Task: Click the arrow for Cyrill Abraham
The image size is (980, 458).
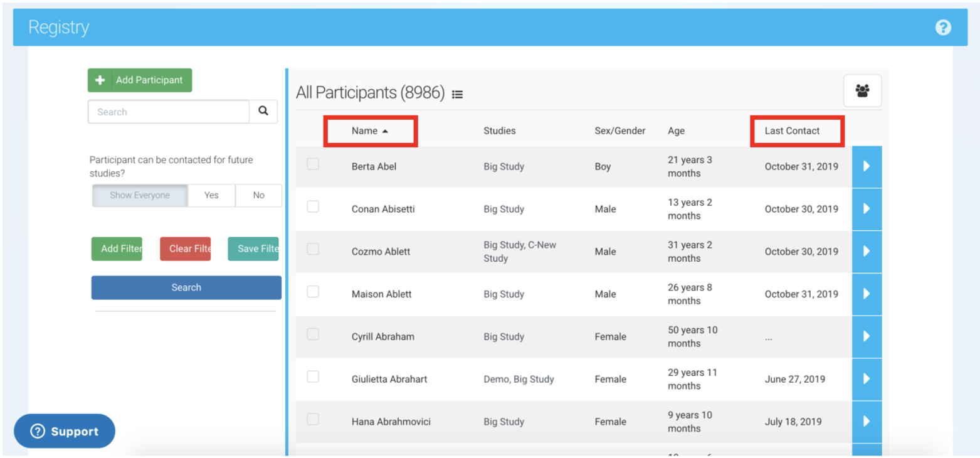Action: click(867, 336)
